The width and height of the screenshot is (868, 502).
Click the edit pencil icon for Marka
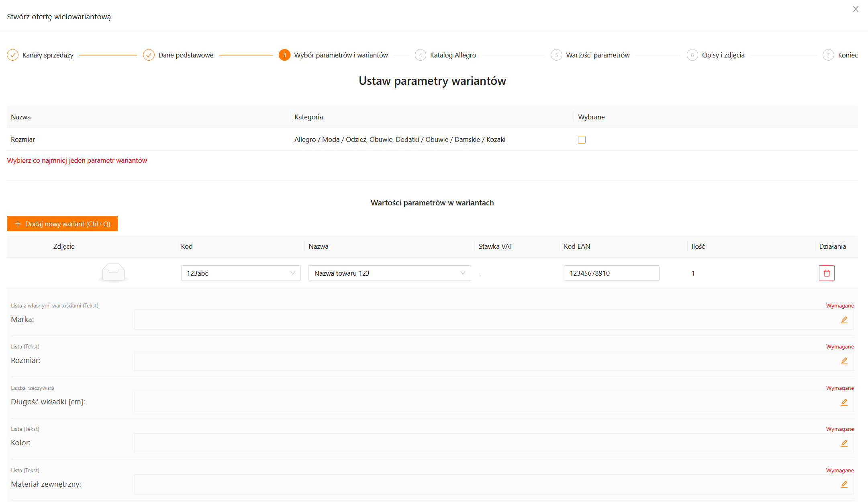(844, 320)
